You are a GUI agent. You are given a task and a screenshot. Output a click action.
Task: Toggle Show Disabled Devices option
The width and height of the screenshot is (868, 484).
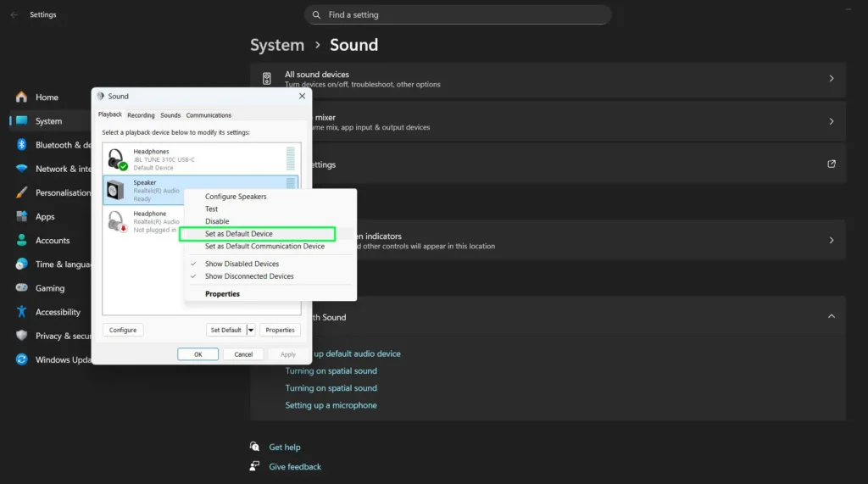(242, 264)
